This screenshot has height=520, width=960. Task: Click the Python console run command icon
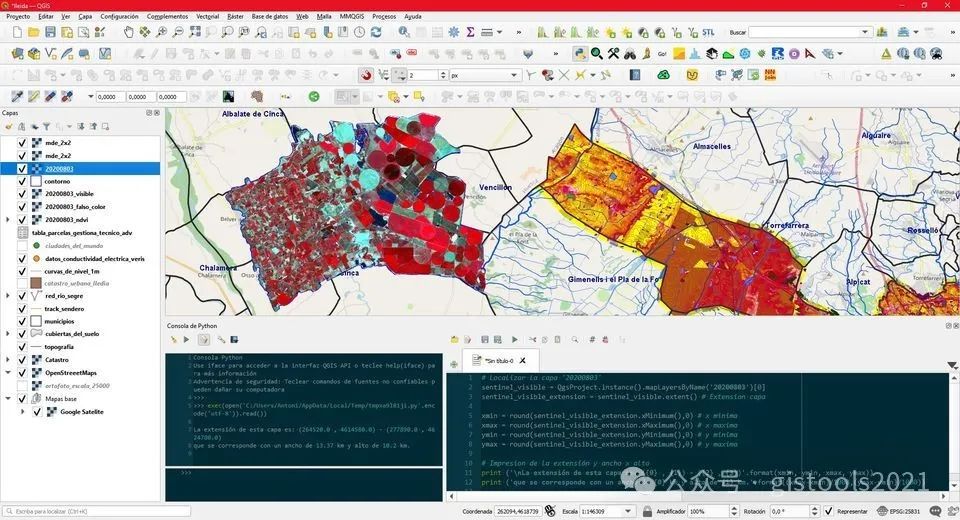(186, 339)
